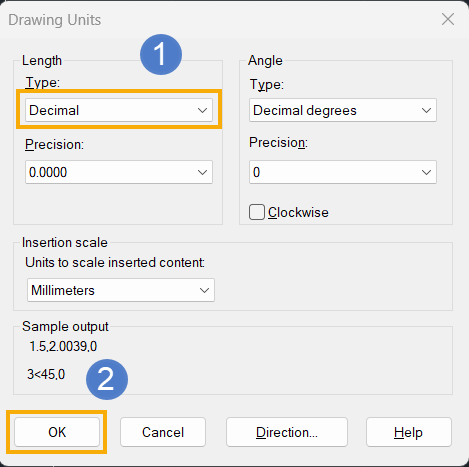The width and height of the screenshot is (469, 467).
Task: Click the sample output 3<45,0 text
Action: [x=46, y=374]
